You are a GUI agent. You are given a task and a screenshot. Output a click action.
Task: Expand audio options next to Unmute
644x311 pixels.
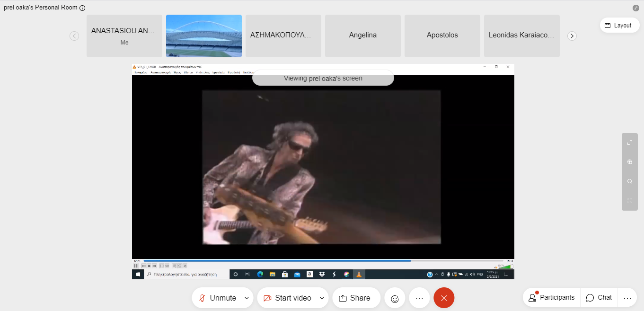pos(247,298)
